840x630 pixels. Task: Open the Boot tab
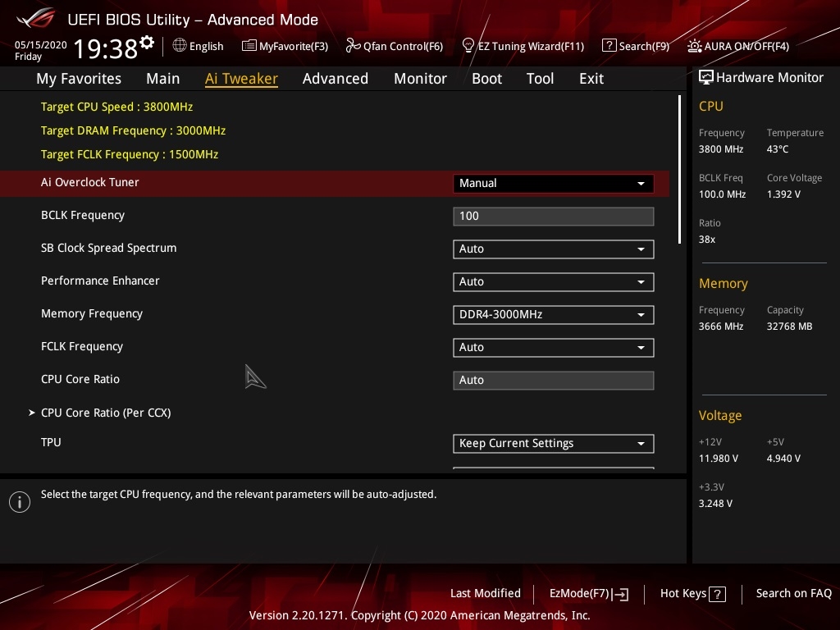point(486,79)
